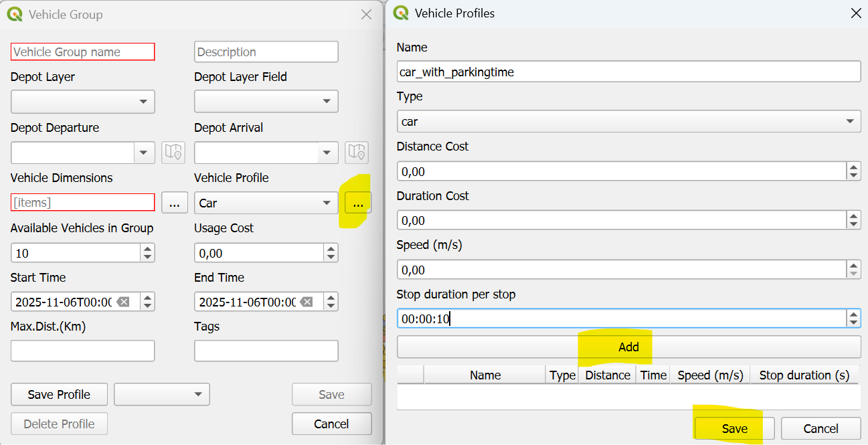Increase Available Vehicles in Group value

(148, 248)
